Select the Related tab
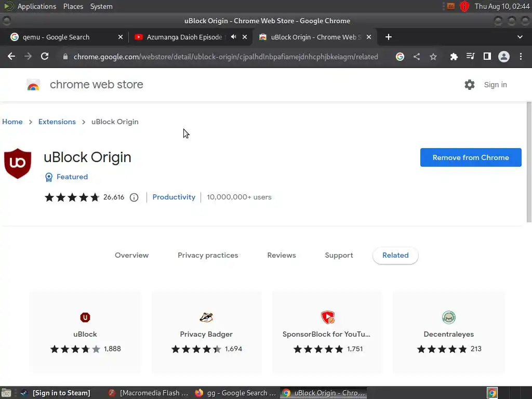The image size is (532, 399). [395, 256]
